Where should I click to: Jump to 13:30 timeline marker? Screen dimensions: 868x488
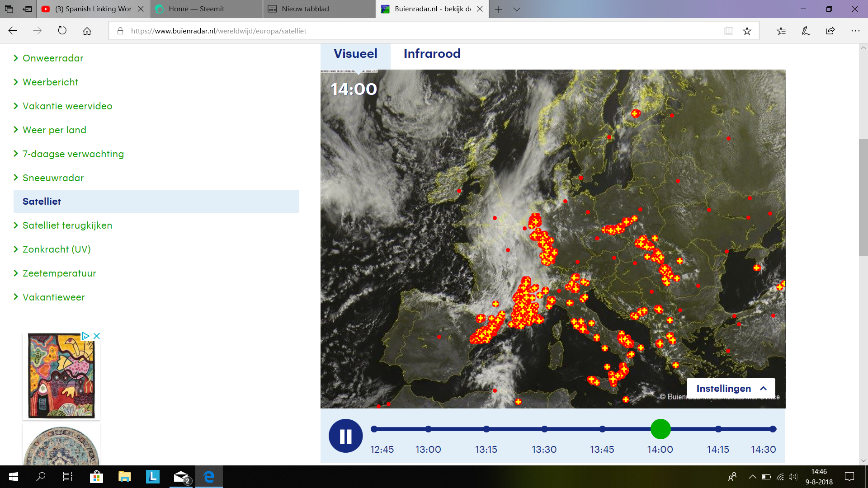pos(544,429)
